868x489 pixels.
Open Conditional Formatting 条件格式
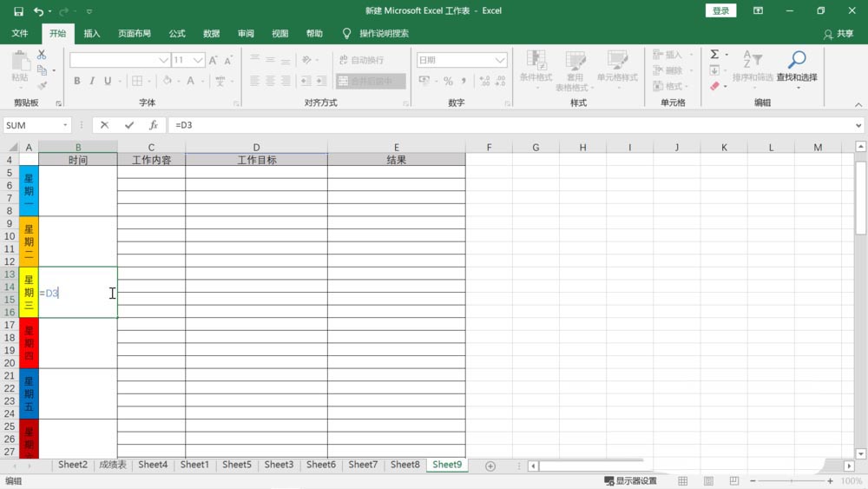pyautogui.click(x=536, y=69)
